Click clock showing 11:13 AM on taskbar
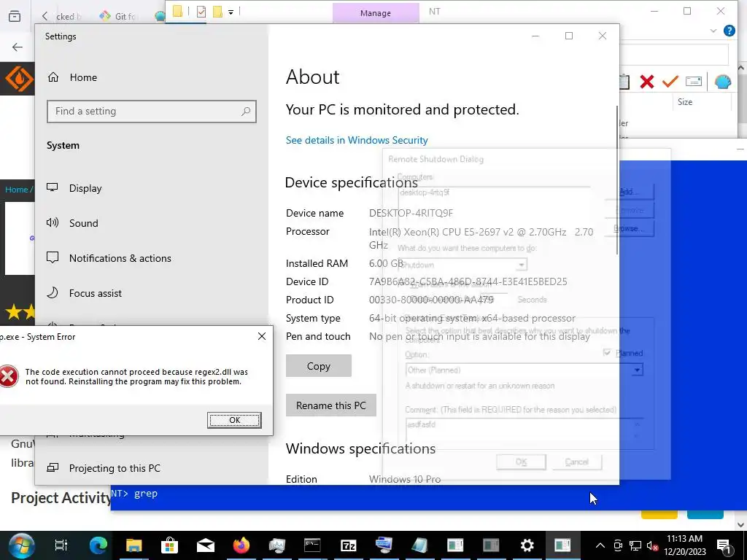The image size is (747, 560). (x=684, y=545)
